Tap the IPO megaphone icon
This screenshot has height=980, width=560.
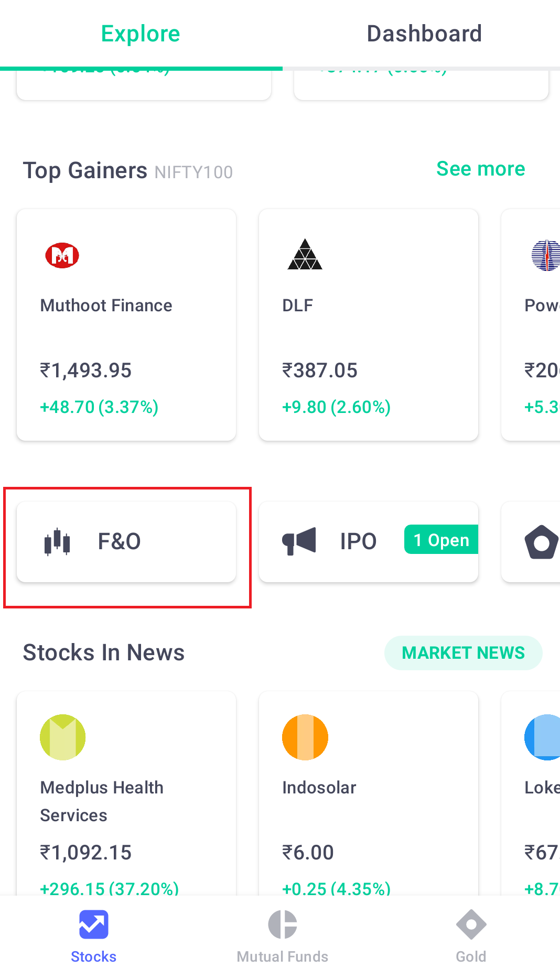(299, 541)
